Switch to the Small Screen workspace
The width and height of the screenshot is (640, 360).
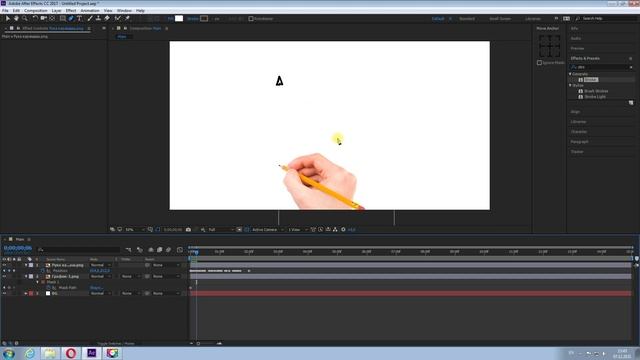coord(500,19)
